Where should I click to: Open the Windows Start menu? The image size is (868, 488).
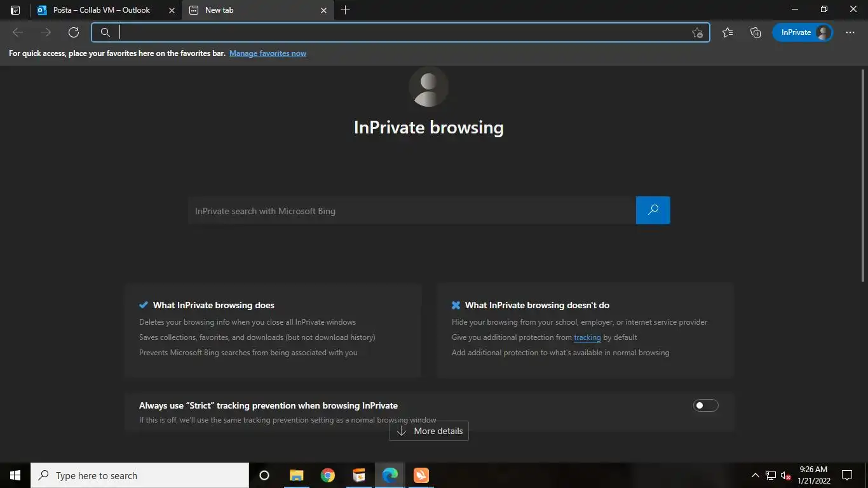tap(15, 475)
